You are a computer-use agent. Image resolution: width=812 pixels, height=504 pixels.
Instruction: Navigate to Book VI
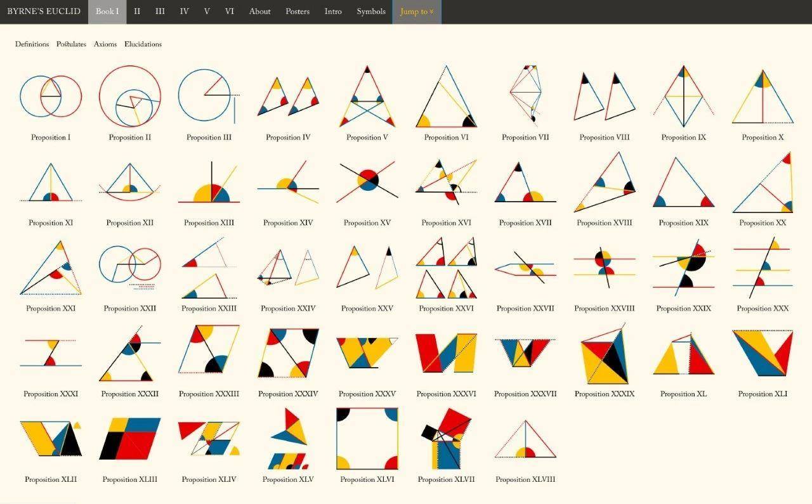pos(230,11)
